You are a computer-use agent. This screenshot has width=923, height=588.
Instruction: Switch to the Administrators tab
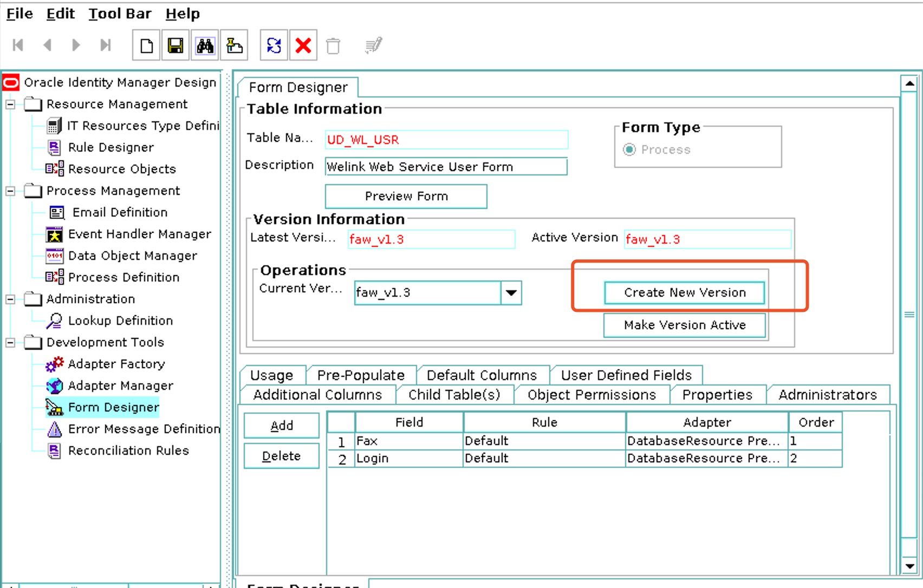pos(828,395)
